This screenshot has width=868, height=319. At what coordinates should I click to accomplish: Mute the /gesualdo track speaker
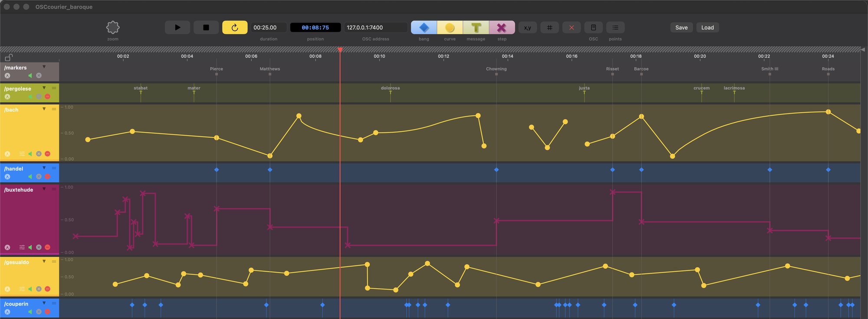click(30, 289)
